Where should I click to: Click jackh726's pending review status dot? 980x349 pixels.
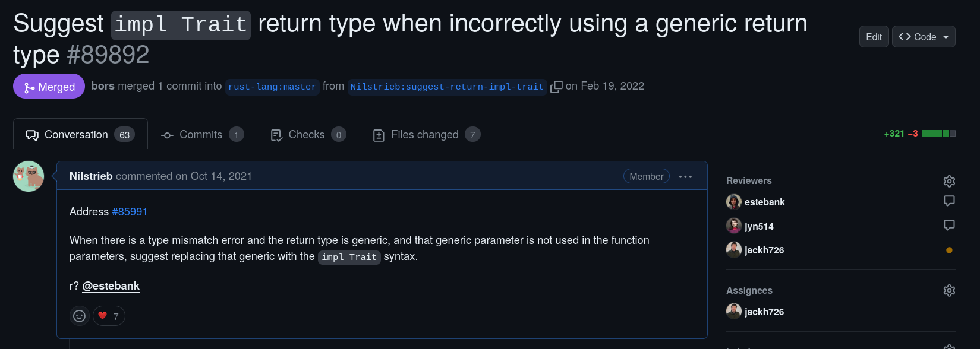(949, 250)
